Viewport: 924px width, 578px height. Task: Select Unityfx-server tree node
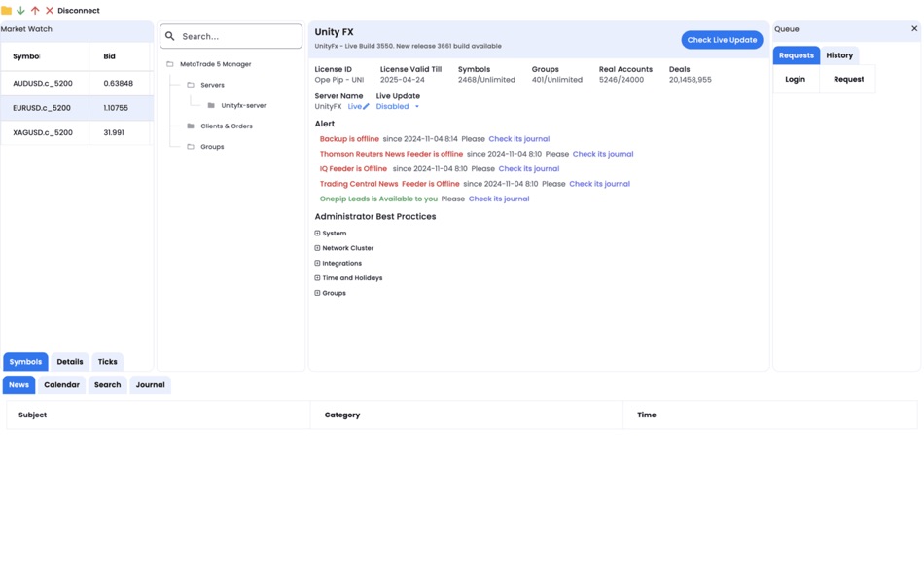point(243,105)
